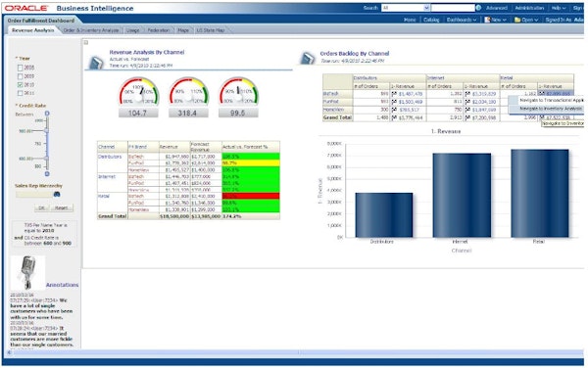This screenshot has width=588, height=368.
Task: Click the Retail bar in revenue chart
Action: (540, 193)
